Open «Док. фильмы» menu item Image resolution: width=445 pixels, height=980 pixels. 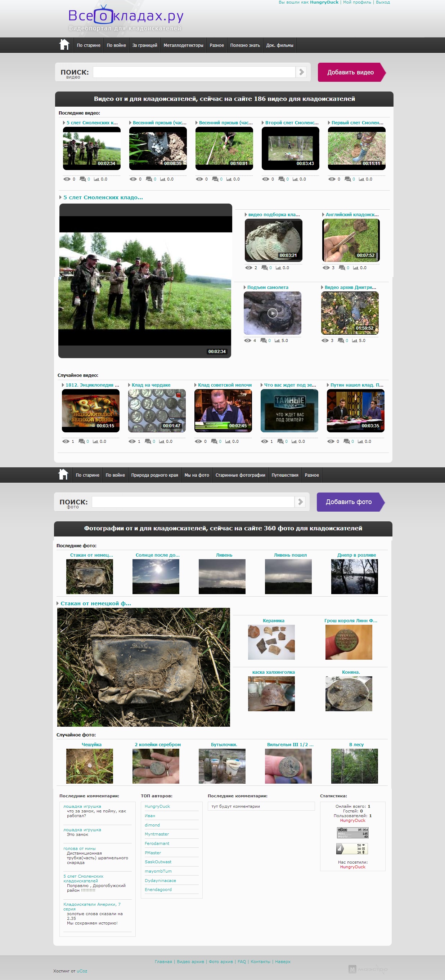tap(280, 45)
